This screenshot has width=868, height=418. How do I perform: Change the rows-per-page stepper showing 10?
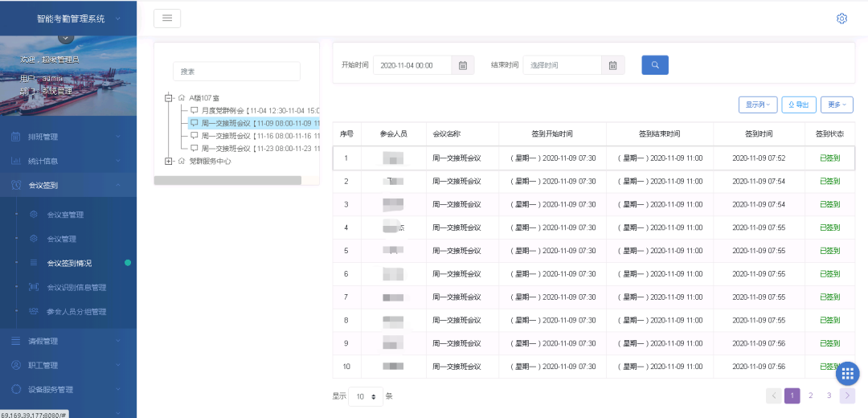(366, 396)
